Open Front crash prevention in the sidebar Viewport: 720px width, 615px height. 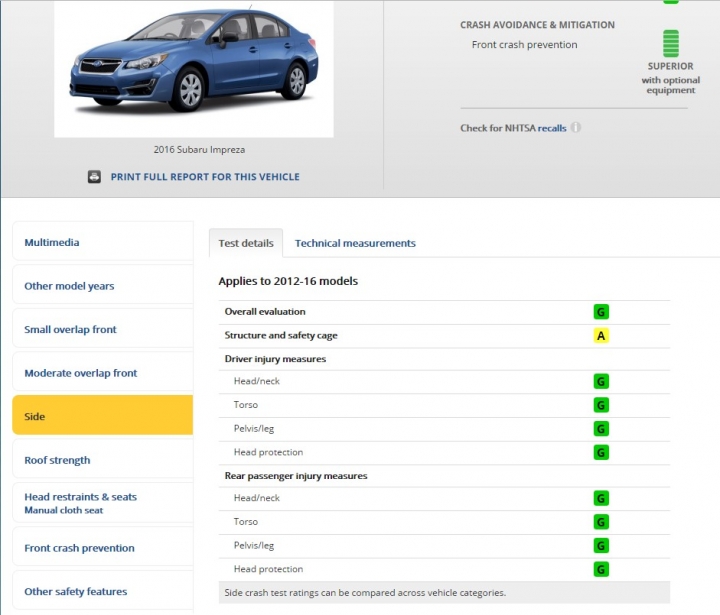click(x=102, y=547)
